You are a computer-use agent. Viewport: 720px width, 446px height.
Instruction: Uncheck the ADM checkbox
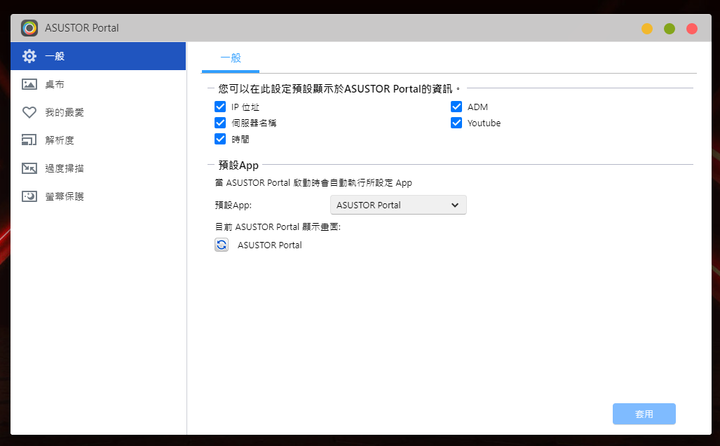coord(456,107)
